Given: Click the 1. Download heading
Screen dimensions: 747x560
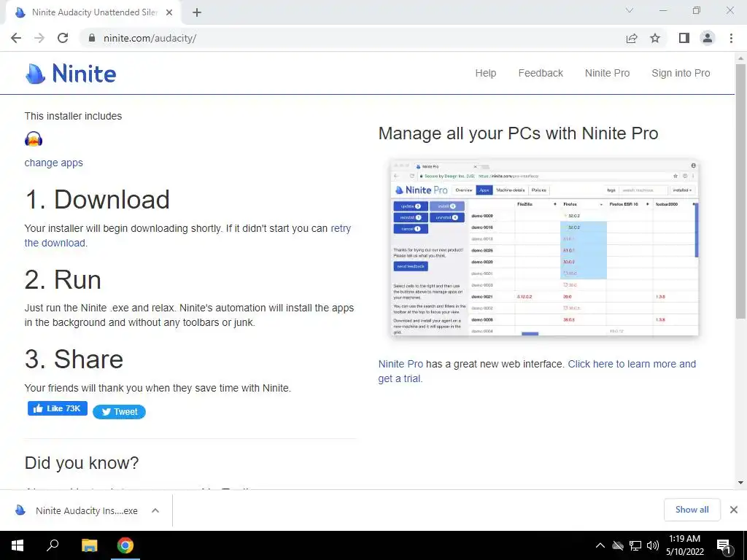Looking at the screenshot, I should click(x=97, y=200).
